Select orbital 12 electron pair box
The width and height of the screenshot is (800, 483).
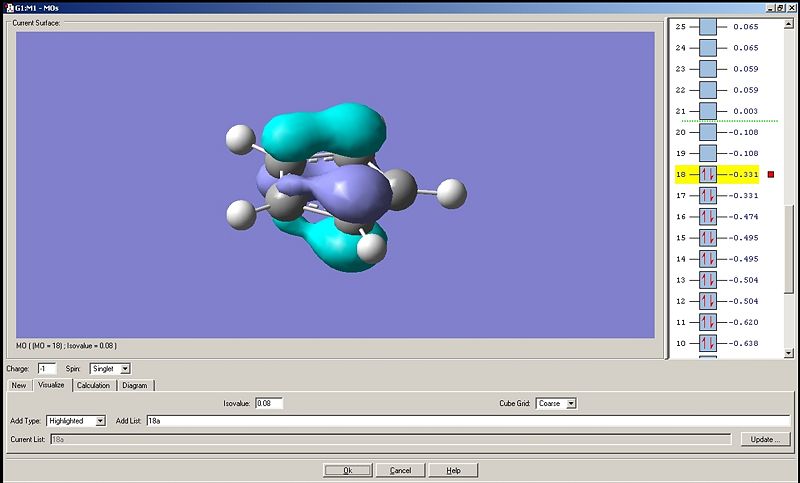tap(708, 301)
